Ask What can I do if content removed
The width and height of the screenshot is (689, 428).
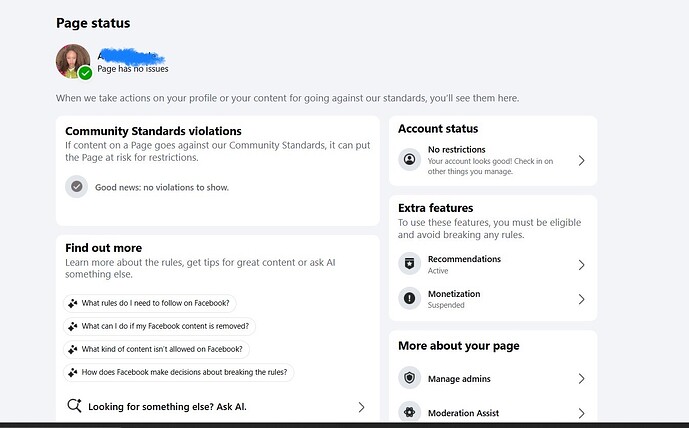tap(160, 326)
